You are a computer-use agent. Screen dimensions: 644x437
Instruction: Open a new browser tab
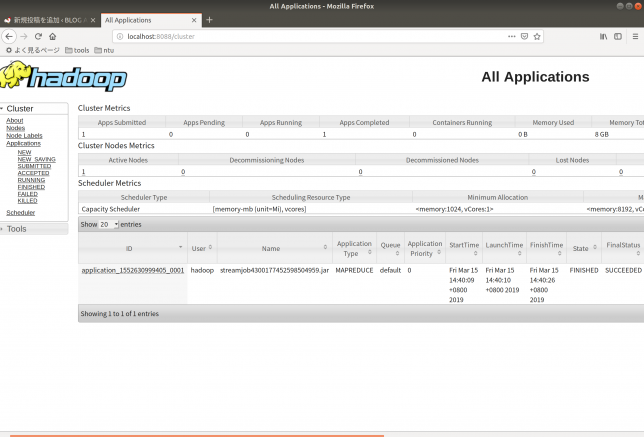coord(209,20)
